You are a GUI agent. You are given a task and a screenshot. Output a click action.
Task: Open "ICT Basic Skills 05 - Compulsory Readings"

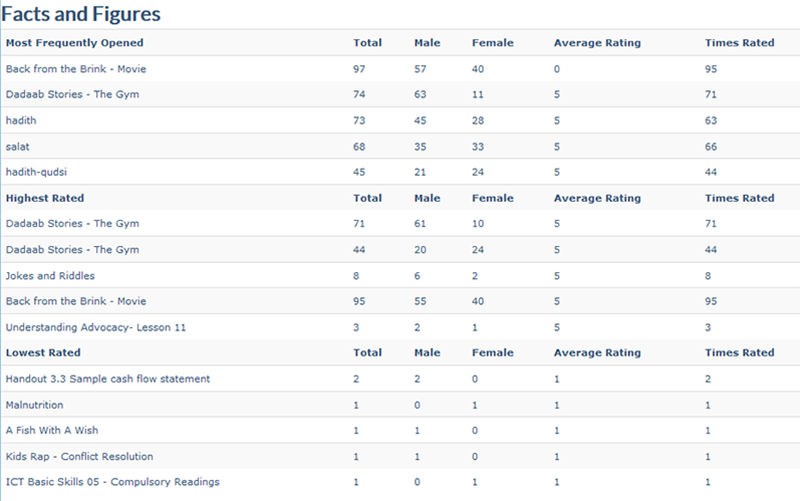click(112, 482)
